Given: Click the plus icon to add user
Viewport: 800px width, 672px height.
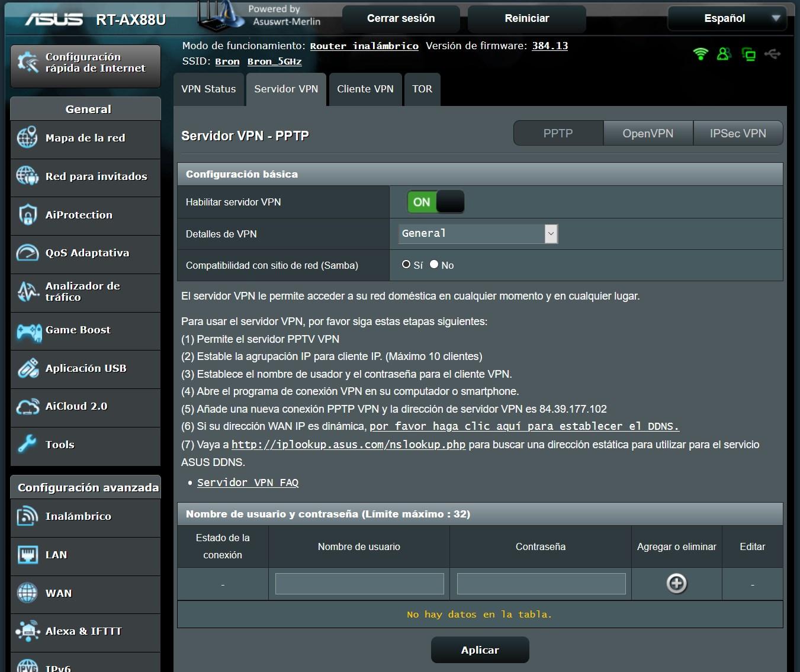Looking at the screenshot, I should coord(677,583).
